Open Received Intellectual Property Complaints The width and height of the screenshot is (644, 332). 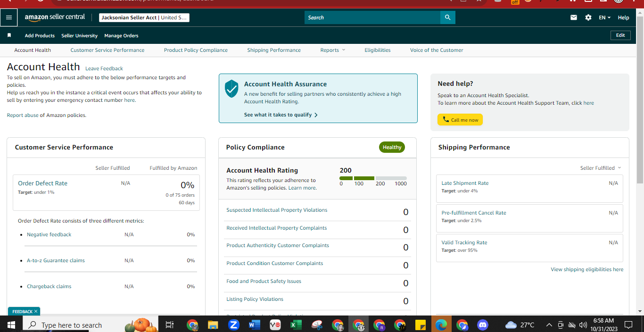[276, 228]
